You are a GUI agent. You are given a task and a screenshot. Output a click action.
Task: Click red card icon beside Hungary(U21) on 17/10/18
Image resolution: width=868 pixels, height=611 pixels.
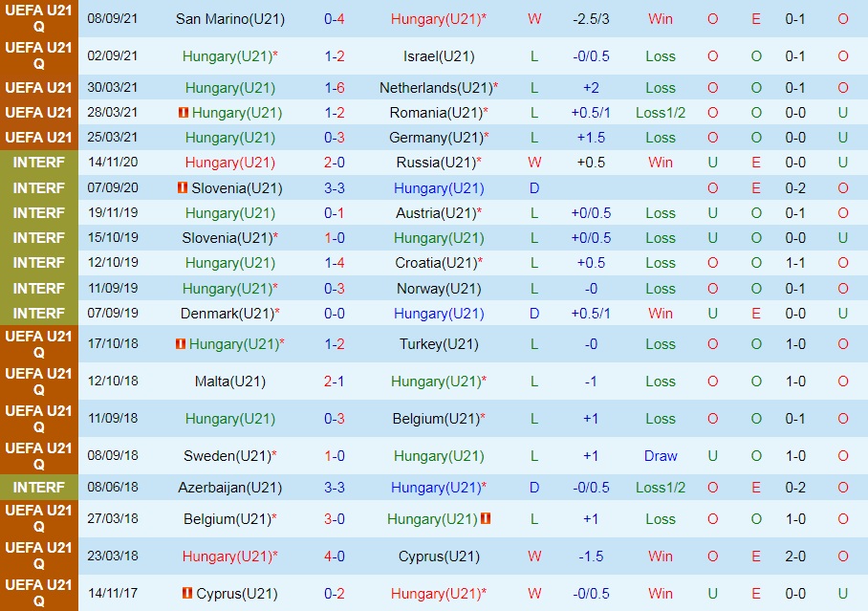coord(181,344)
